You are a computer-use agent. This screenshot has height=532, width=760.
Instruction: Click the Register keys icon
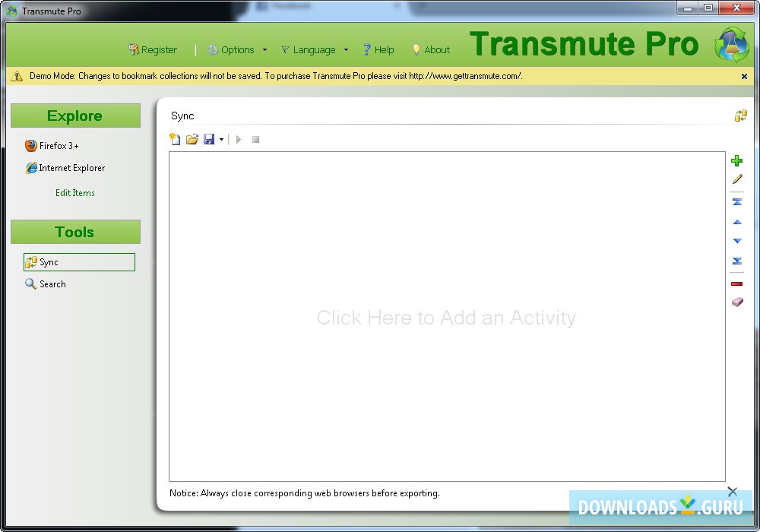click(x=133, y=49)
